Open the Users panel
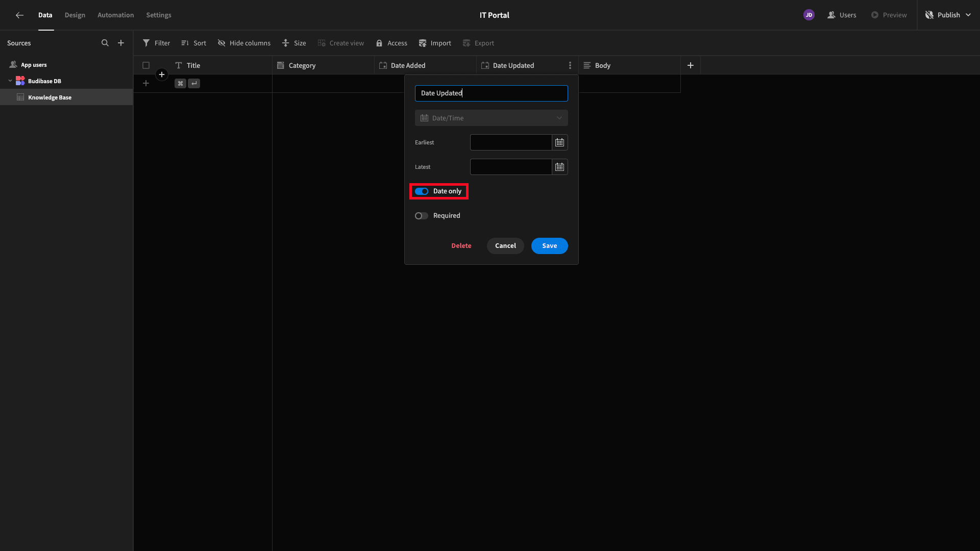Screen dimensions: 980x551 842,15
